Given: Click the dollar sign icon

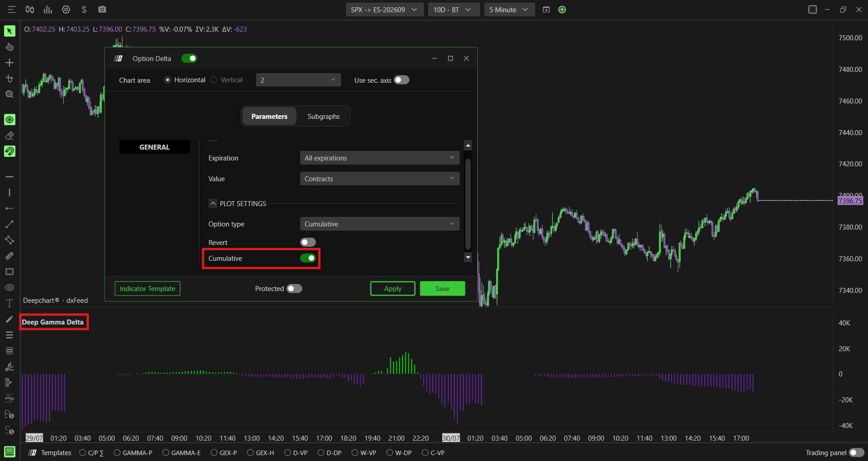Looking at the screenshot, I should click(x=84, y=9).
